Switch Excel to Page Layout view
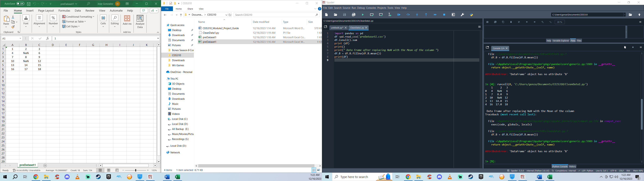Viewport: 644px width, 181px height. (x=109, y=170)
